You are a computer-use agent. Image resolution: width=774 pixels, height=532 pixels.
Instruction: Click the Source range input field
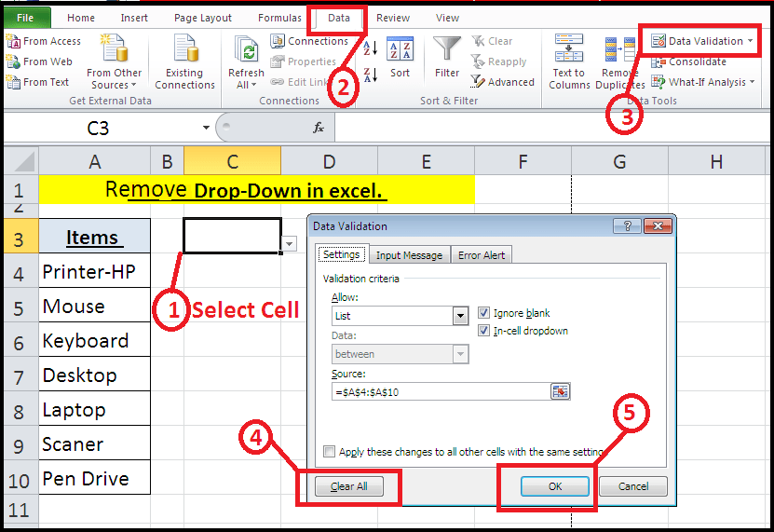point(441,391)
